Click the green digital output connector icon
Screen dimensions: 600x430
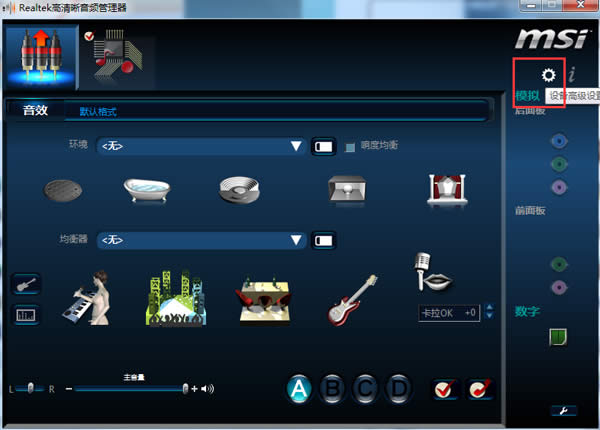(x=558, y=337)
